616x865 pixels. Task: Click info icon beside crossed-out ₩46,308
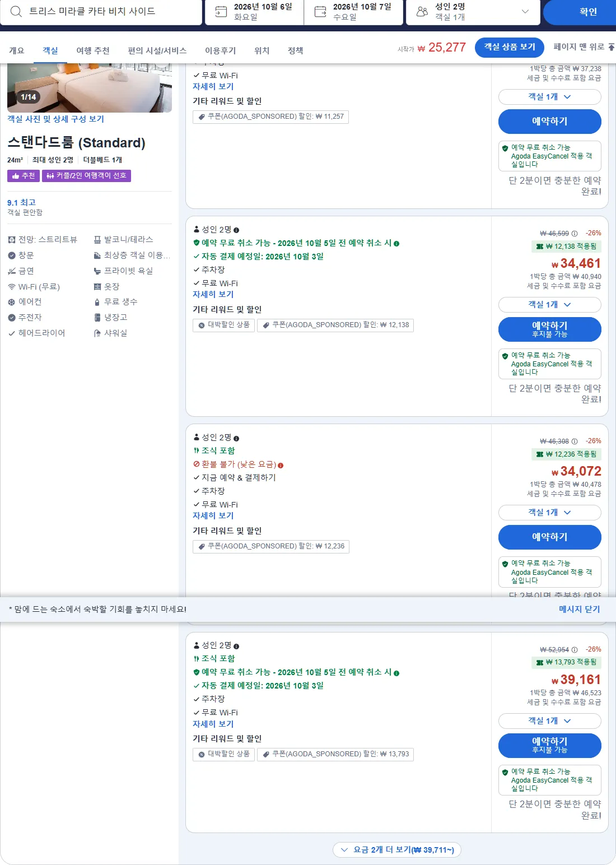[575, 441]
